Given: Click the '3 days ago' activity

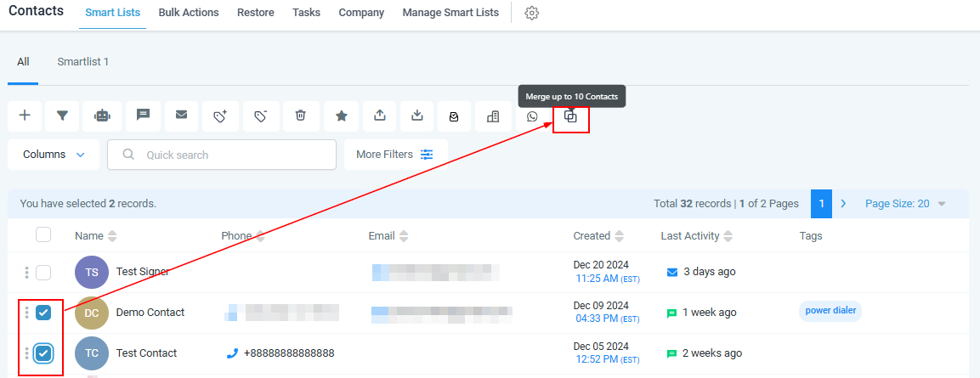Looking at the screenshot, I should (x=710, y=272).
